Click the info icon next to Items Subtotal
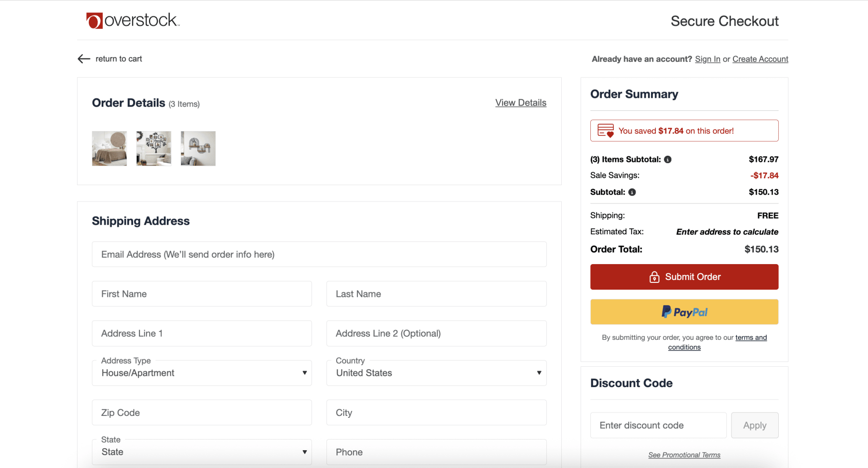Viewport: 868px width, 468px height. (x=667, y=159)
